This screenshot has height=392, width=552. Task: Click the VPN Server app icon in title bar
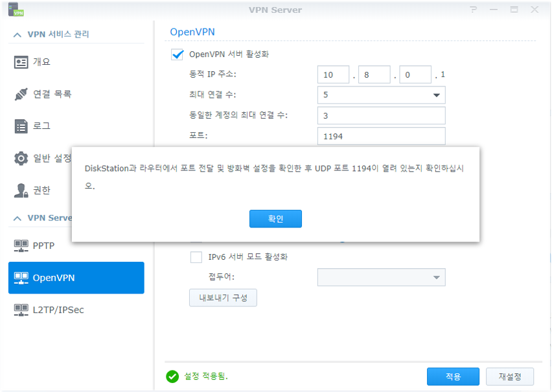tap(16, 10)
